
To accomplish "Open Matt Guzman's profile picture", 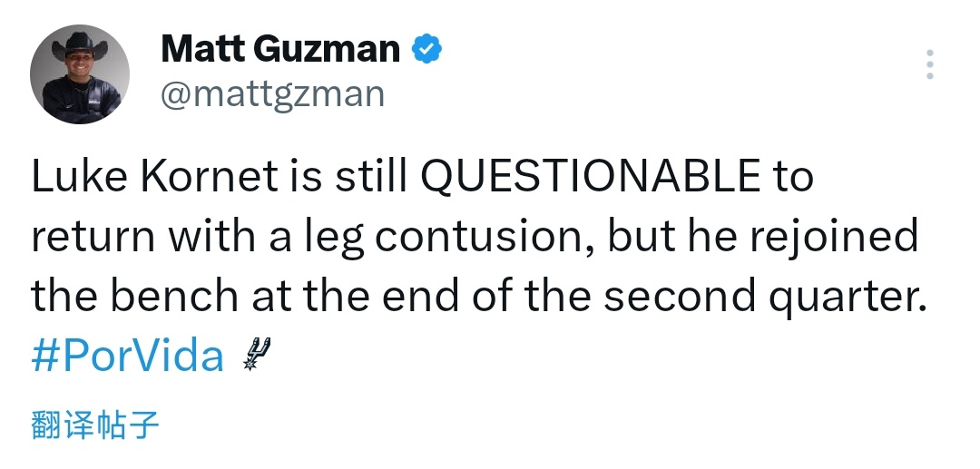I will coord(80,74).
